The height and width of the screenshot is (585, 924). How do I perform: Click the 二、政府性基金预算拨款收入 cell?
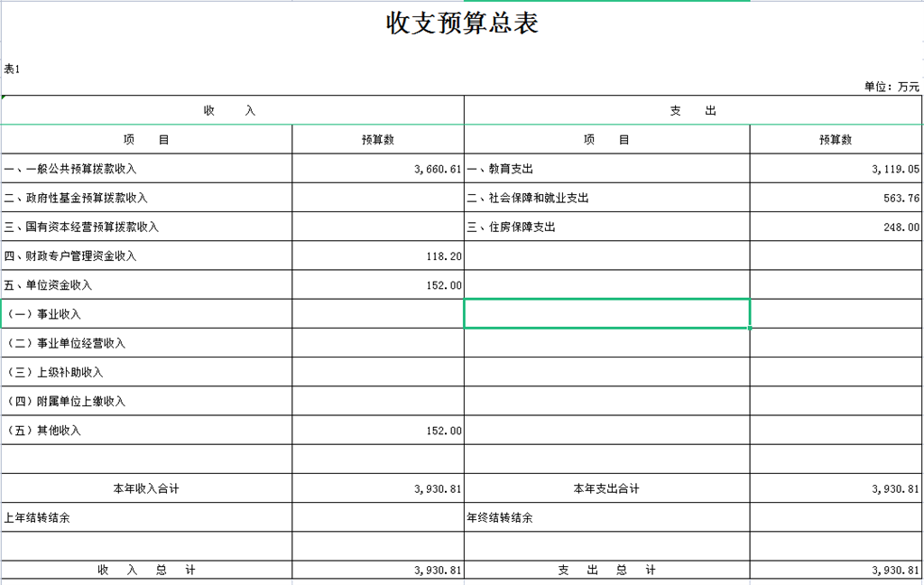point(146,198)
